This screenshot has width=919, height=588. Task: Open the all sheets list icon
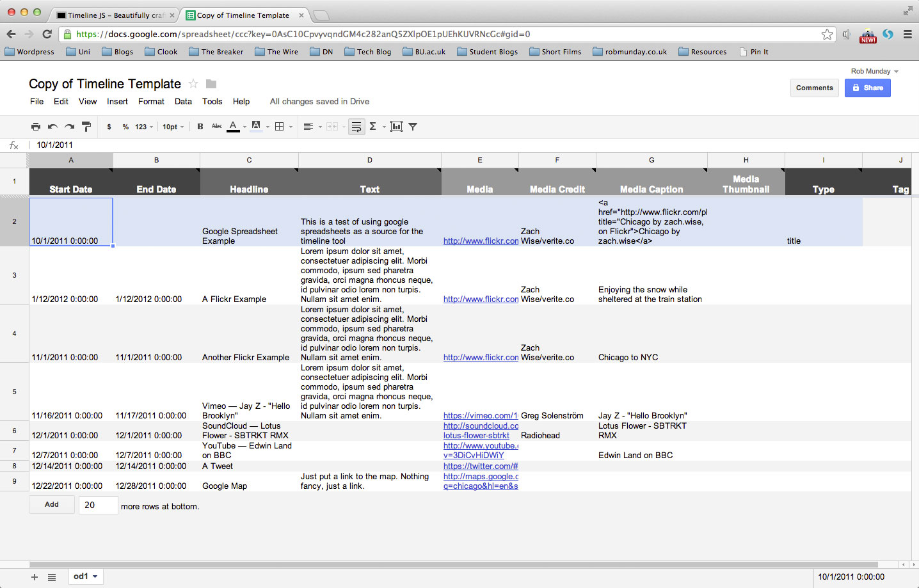(52, 576)
